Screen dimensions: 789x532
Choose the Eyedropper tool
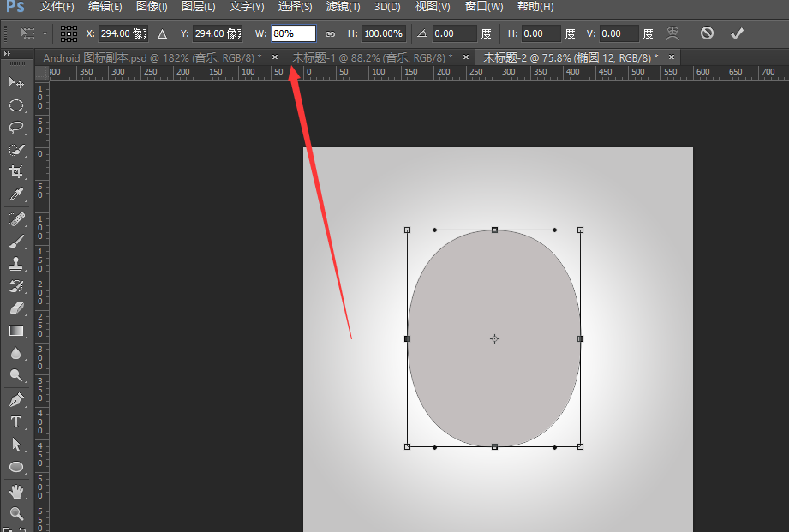(x=16, y=195)
